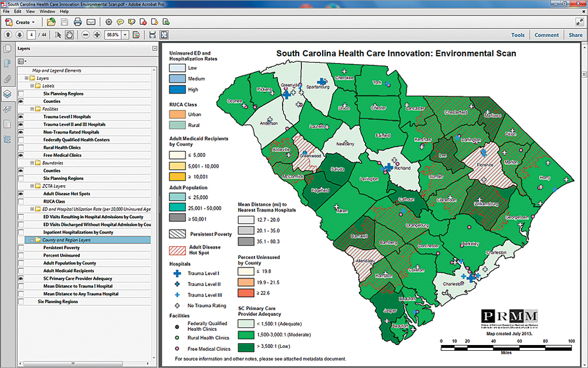Open the View menu
Image resolution: width=588 pixels, height=368 pixels.
[30, 11]
